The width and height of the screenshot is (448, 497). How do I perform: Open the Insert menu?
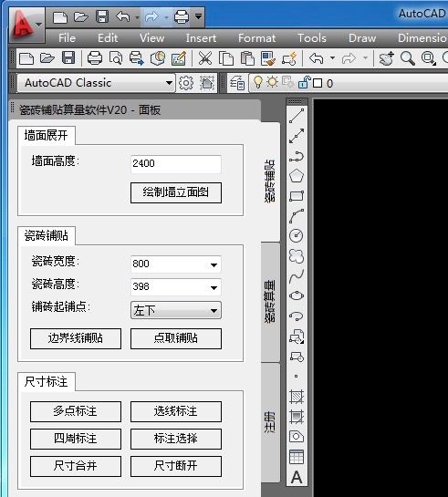(201, 38)
